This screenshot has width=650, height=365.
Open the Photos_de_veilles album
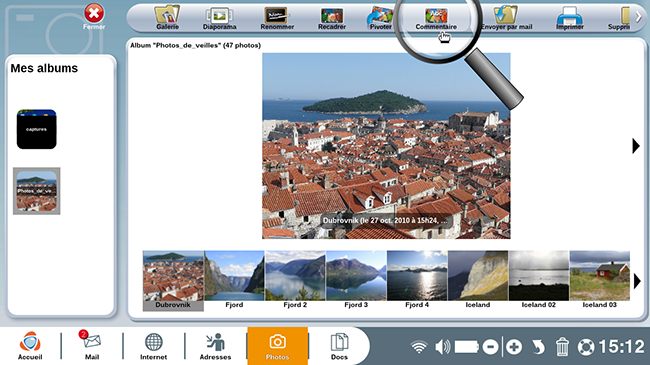36,191
